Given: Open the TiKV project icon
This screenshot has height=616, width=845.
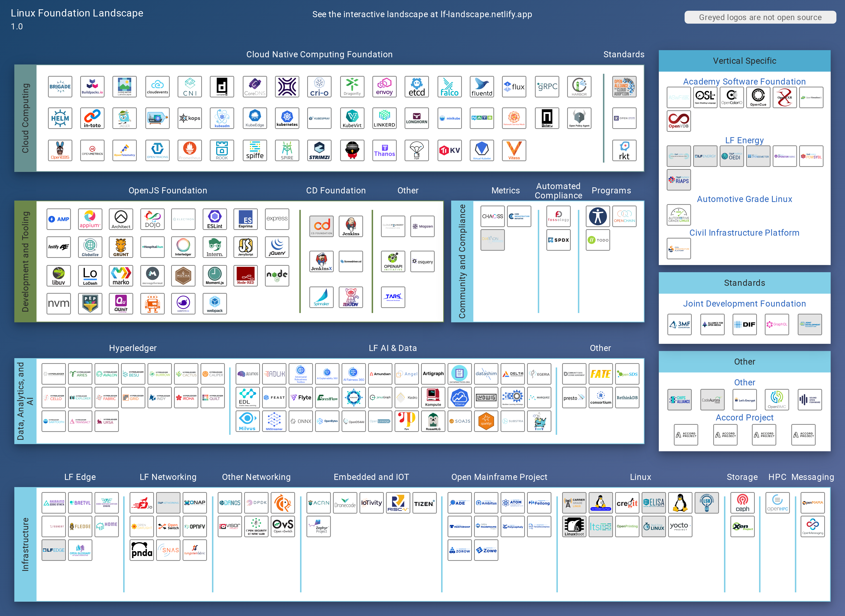Looking at the screenshot, I should [x=450, y=150].
